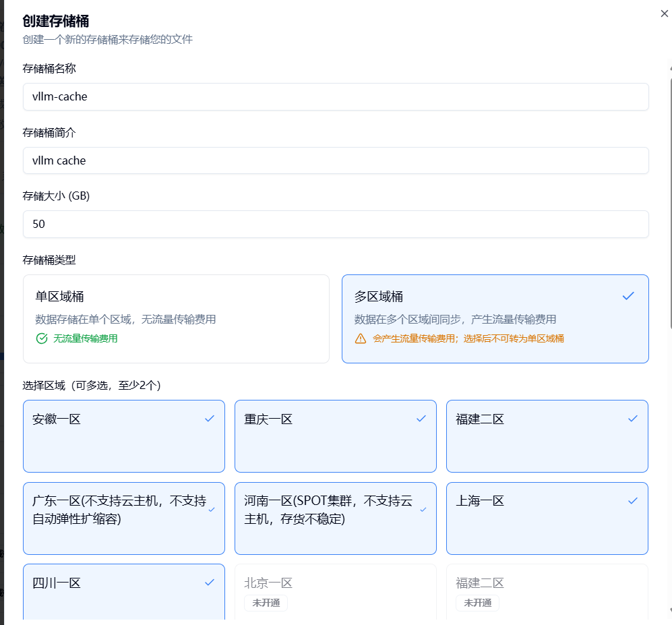Deselect the 安徽一区 region

tap(123, 436)
